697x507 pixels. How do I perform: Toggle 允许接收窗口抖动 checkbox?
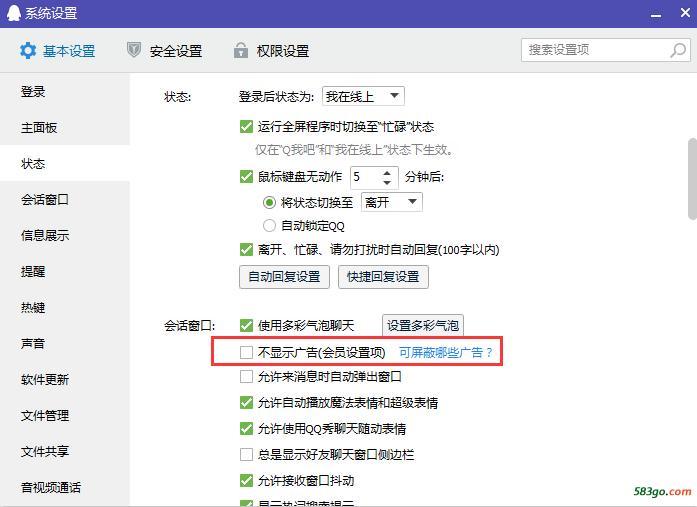pyautogui.click(x=246, y=480)
